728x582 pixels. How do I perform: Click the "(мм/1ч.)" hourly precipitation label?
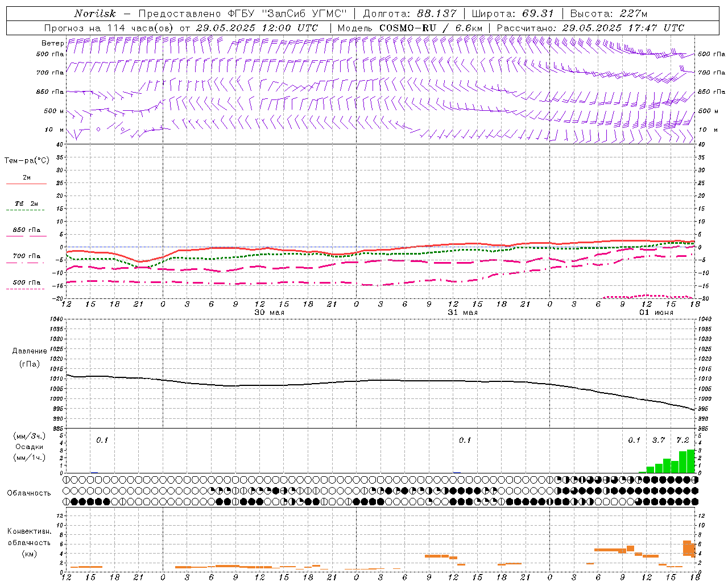point(30,458)
